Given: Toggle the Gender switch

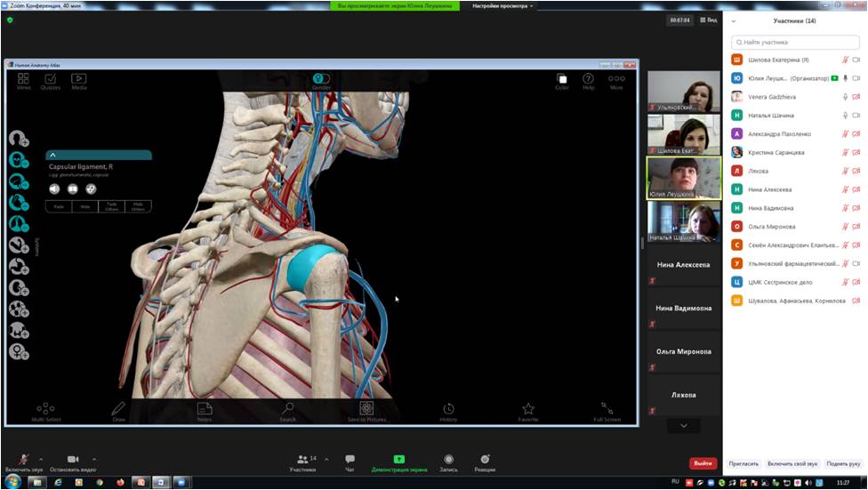Looking at the screenshot, I should (321, 80).
